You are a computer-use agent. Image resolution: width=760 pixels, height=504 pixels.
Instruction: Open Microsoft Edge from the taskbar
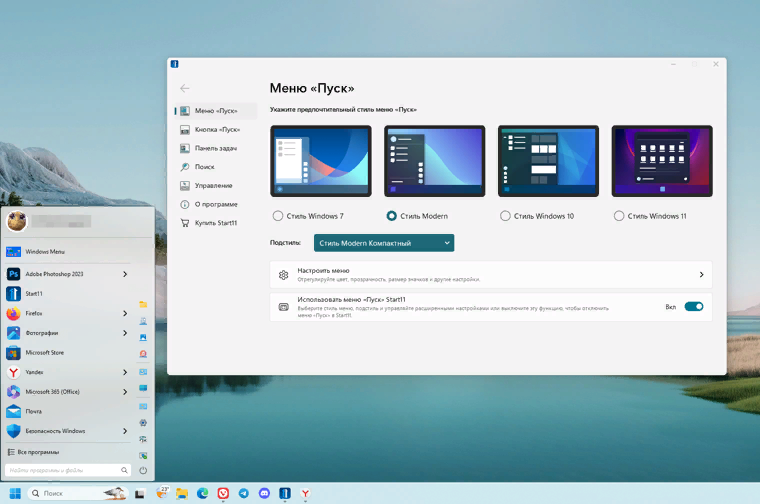pyautogui.click(x=203, y=493)
